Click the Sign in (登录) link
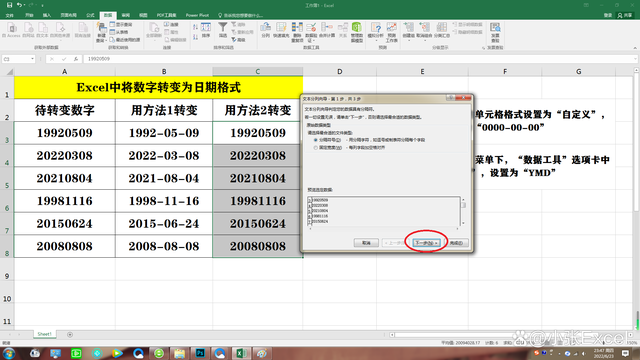 tap(608, 15)
